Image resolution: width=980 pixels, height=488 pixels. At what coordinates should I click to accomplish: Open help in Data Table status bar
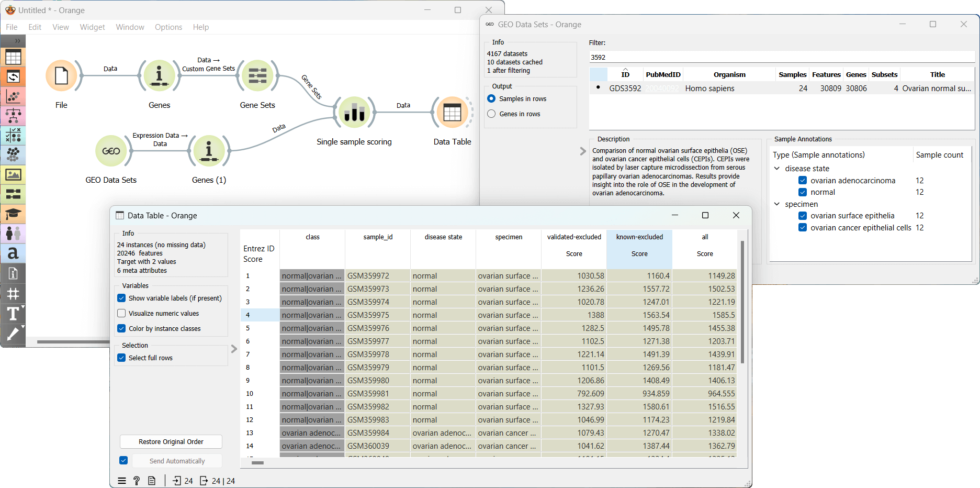click(137, 481)
